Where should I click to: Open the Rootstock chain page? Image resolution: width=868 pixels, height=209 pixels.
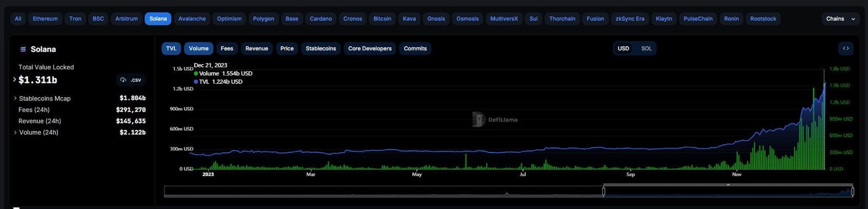point(763,18)
